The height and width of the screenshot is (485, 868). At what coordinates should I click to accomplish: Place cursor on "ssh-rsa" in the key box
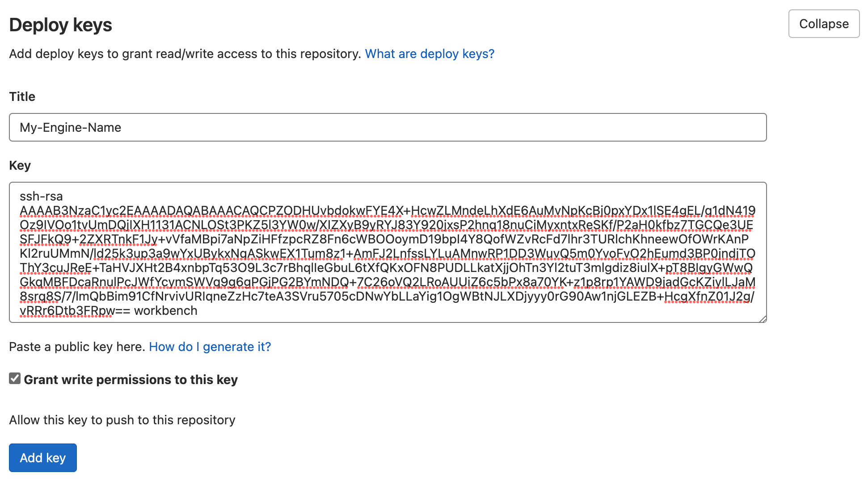(x=41, y=197)
